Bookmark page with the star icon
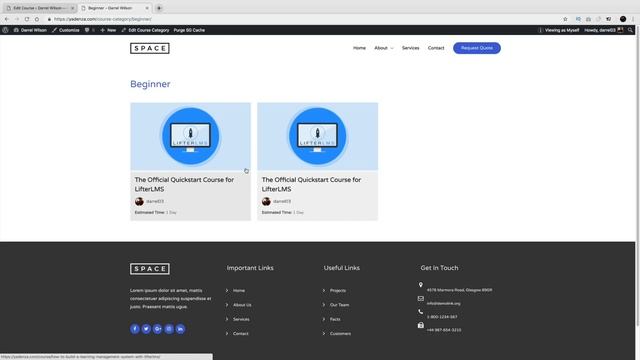This screenshot has height=360, width=640. [x=565, y=19]
